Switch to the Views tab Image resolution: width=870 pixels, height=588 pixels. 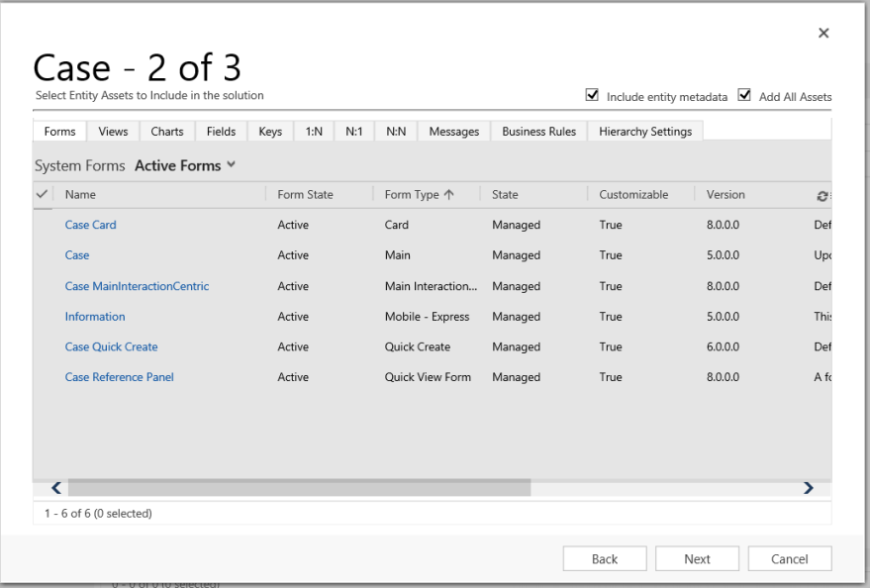click(112, 131)
